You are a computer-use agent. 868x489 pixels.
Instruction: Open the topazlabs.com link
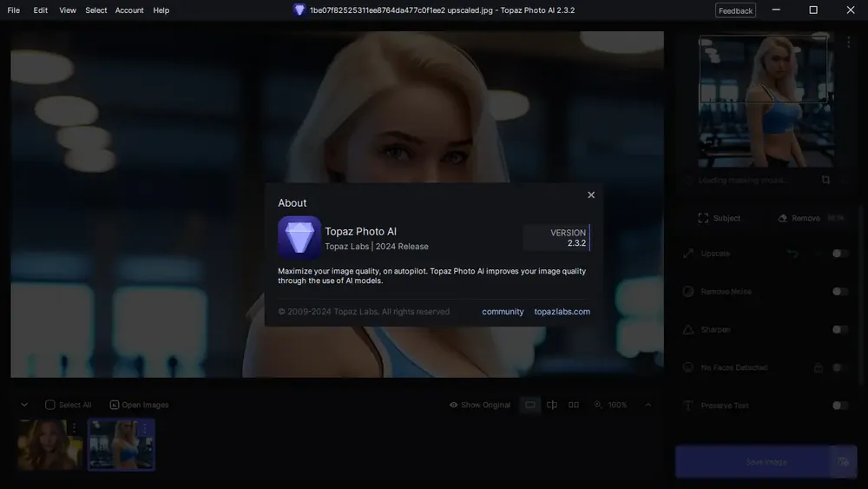point(562,312)
